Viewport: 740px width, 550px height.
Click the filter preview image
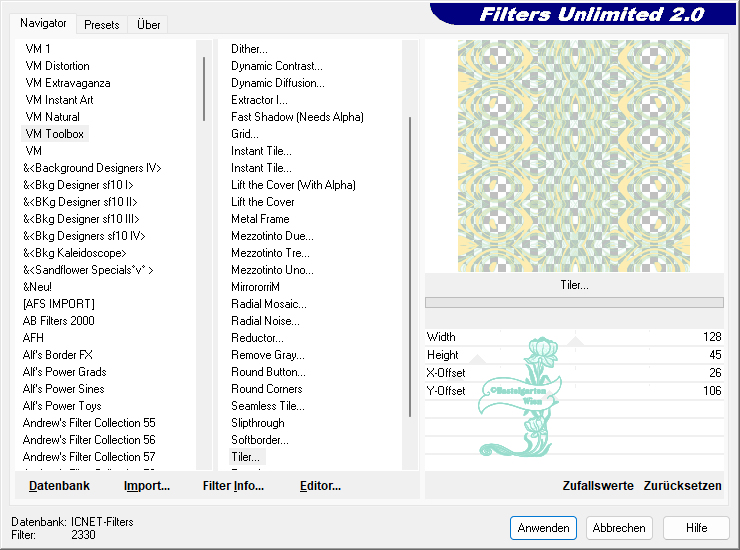574,155
